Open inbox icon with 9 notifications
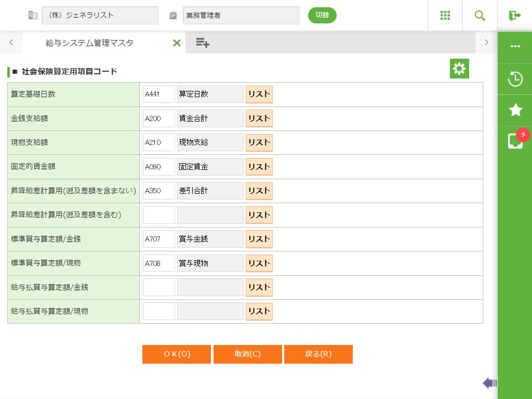 (515, 141)
